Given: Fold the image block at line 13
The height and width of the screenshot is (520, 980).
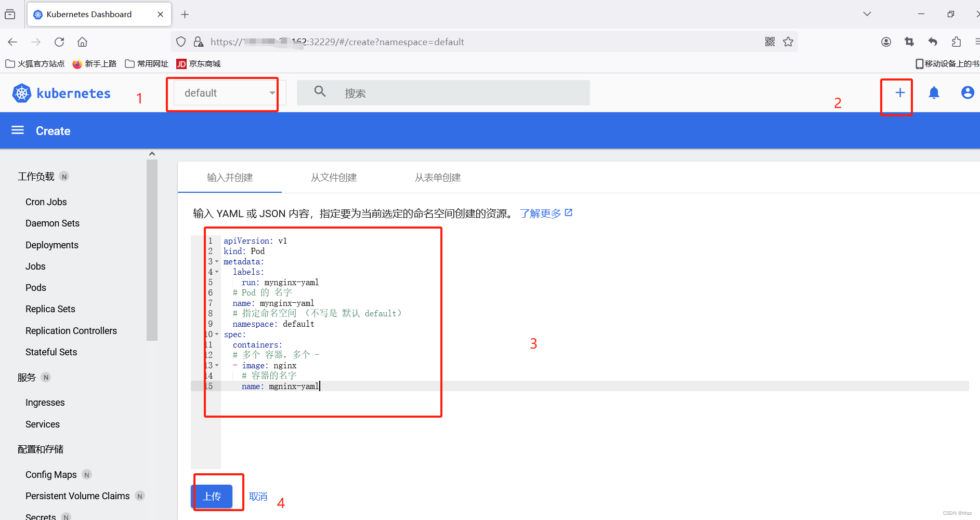Looking at the screenshot, I should click(x=217, y=366).
